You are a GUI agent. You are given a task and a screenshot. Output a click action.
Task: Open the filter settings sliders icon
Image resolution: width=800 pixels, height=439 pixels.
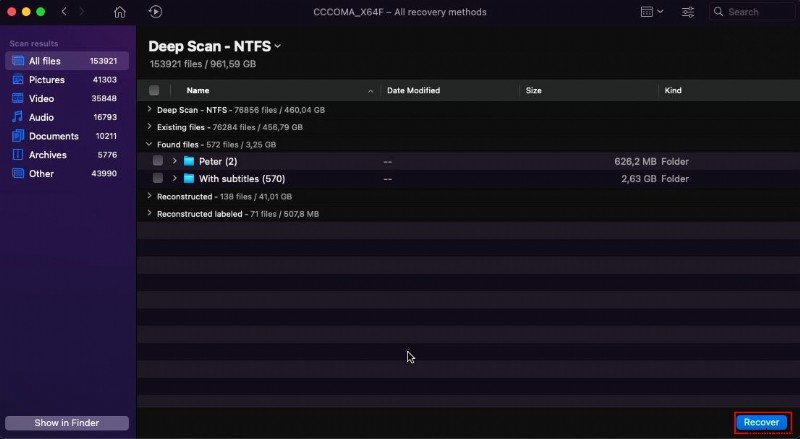click(687, 12)
